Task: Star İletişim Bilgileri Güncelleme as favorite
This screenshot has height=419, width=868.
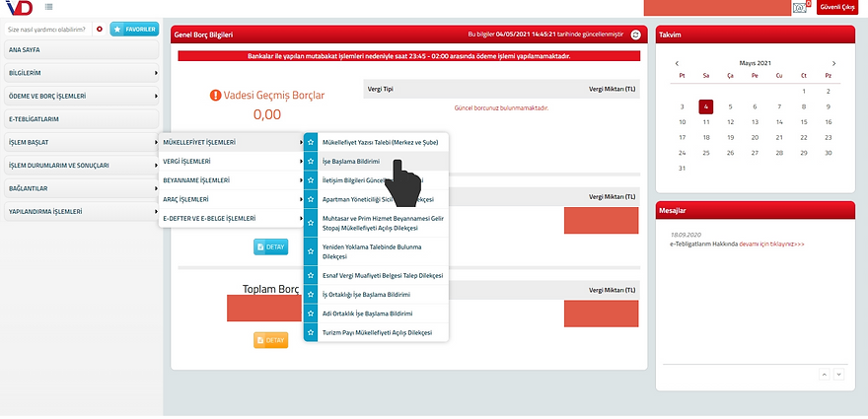Action: 311,180
